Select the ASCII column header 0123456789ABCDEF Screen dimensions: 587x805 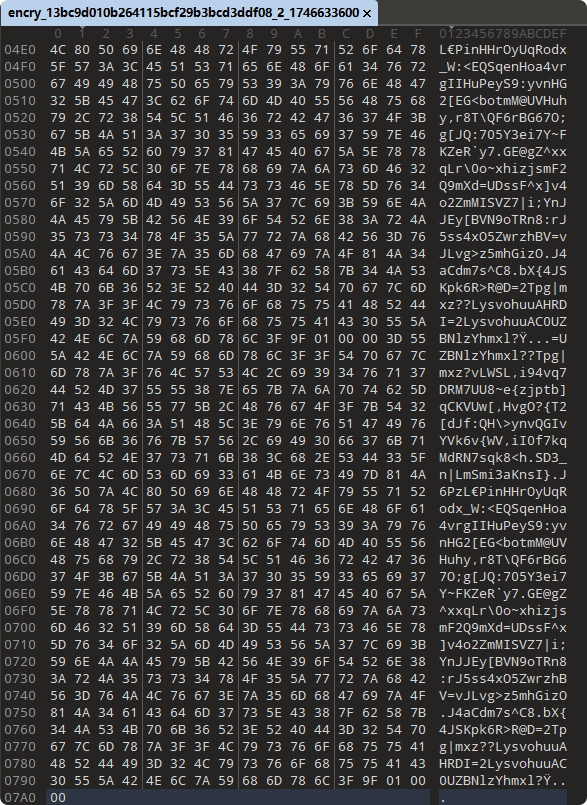(x=503, y=33)
